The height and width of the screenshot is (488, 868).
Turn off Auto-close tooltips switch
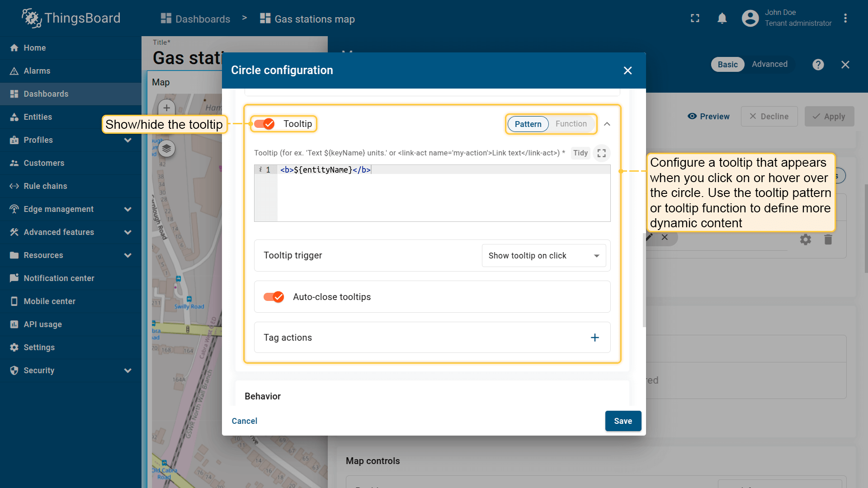point(274,297)
